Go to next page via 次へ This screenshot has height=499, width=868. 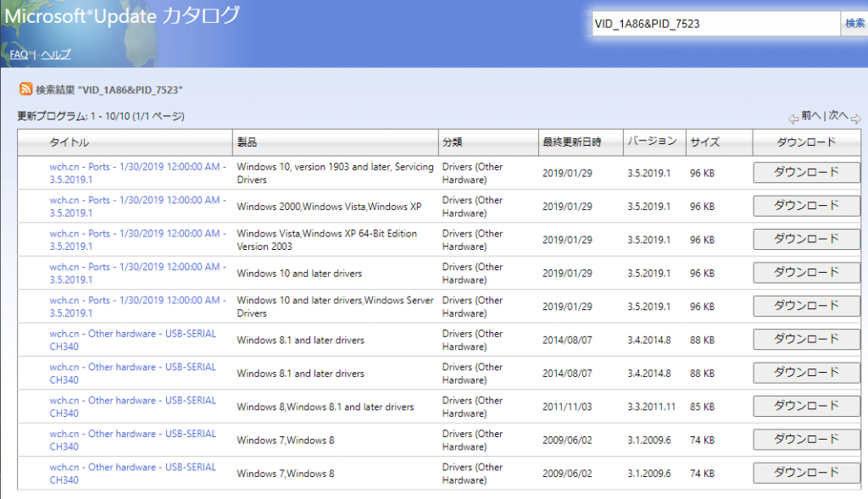point(838,115)
